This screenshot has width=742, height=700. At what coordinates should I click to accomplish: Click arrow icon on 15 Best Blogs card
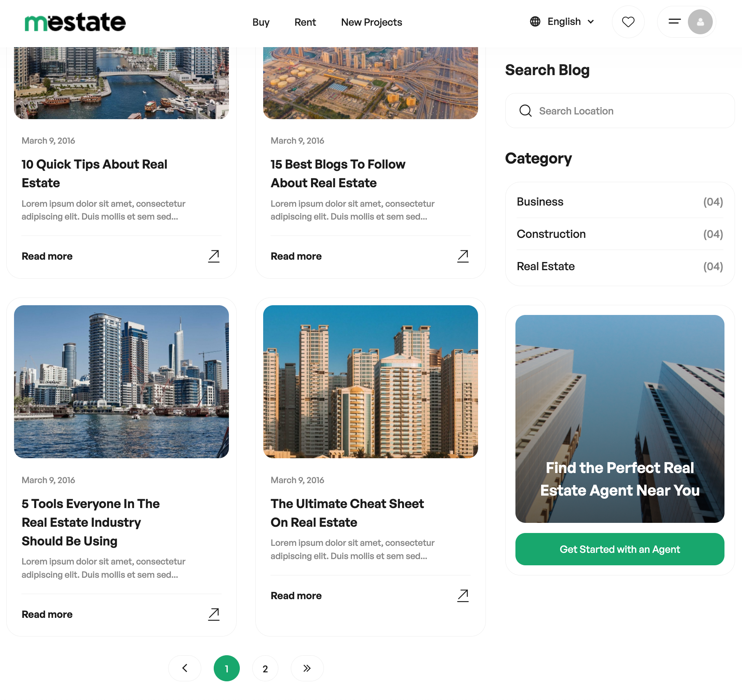point(463,256)
